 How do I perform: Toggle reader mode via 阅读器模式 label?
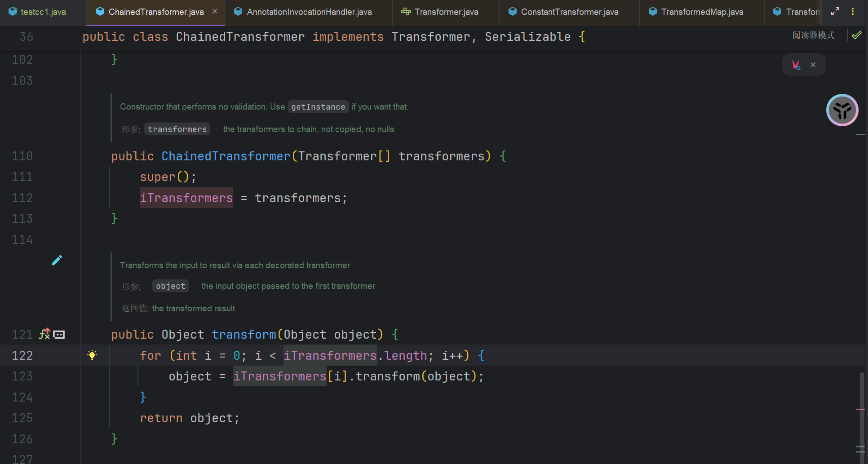(813, 35)
